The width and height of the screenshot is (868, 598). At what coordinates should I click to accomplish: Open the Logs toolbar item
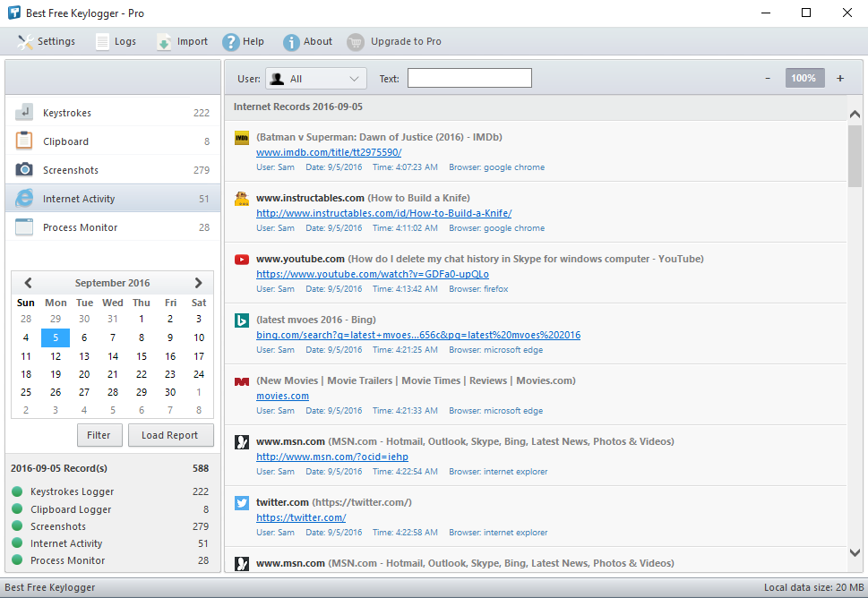116,41
